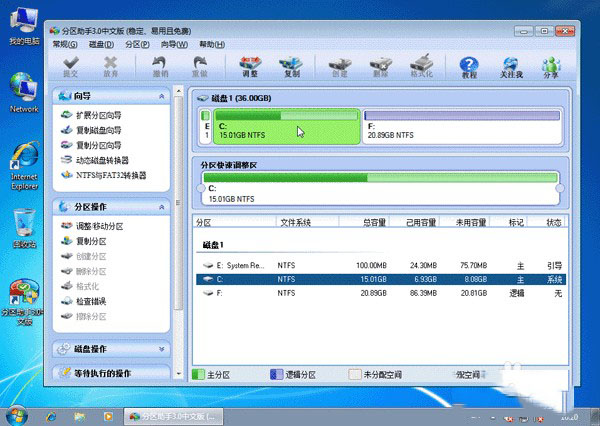Click the 分享 (Share) toolbar icon
Image resolution: width=600 pixels, height=426 pixels.
pyautogui.click(x=551, y=66)
